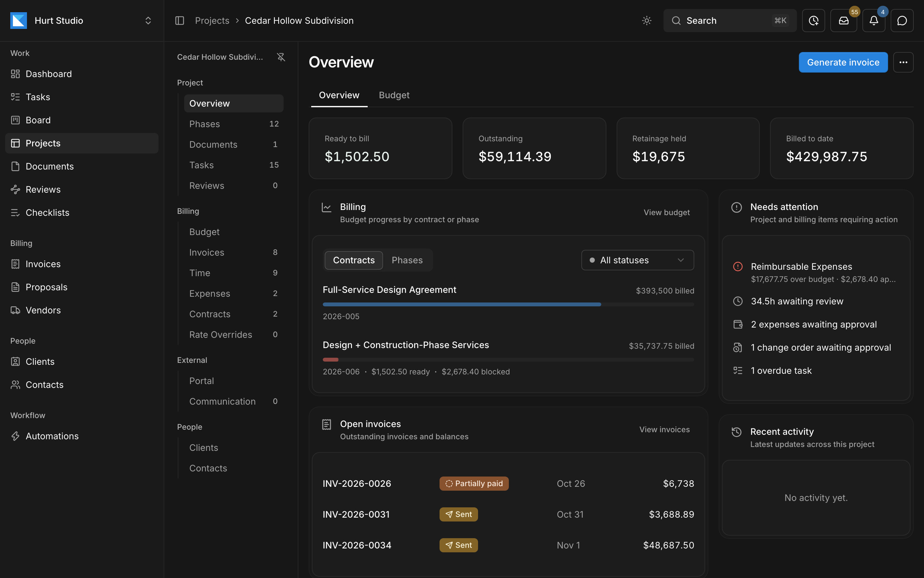Switch billing view to Phases

coord(407,260)
